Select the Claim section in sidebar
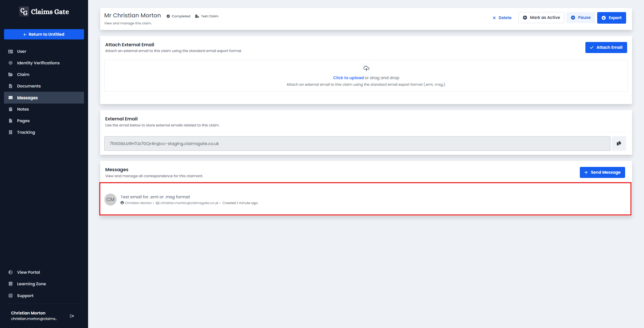 click(x=23, y=74)
